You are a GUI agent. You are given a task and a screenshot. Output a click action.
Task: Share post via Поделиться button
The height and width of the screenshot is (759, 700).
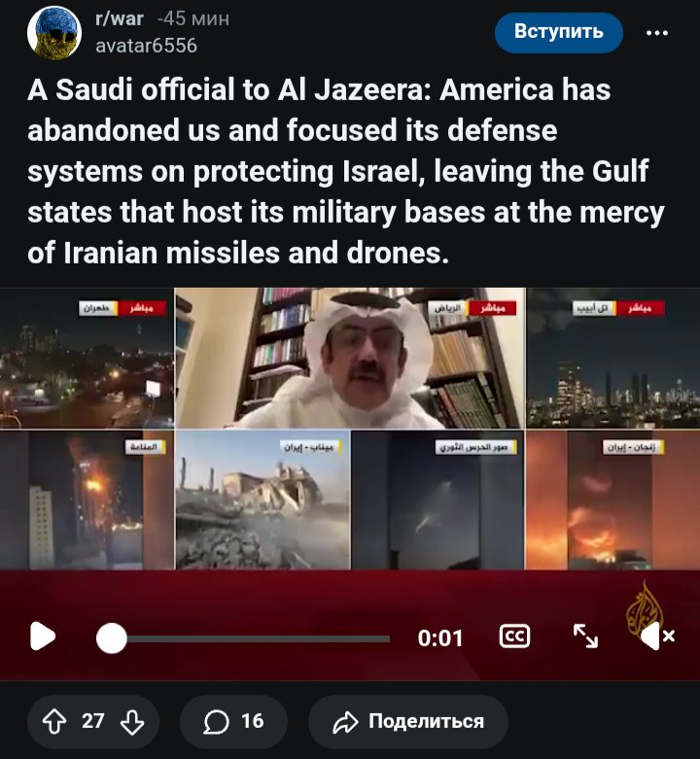pyautogui.click(x=408, y=721)
